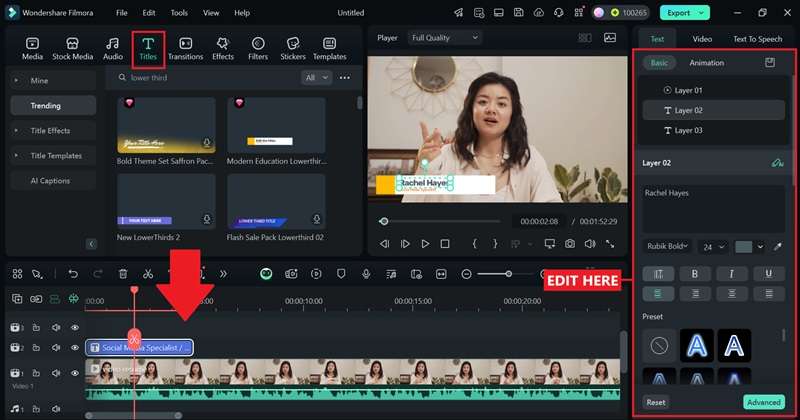Click the green AI assistant icon
The height and width of the screenshot is (420, 800).
pyautogui.click(x=266, y=274)
